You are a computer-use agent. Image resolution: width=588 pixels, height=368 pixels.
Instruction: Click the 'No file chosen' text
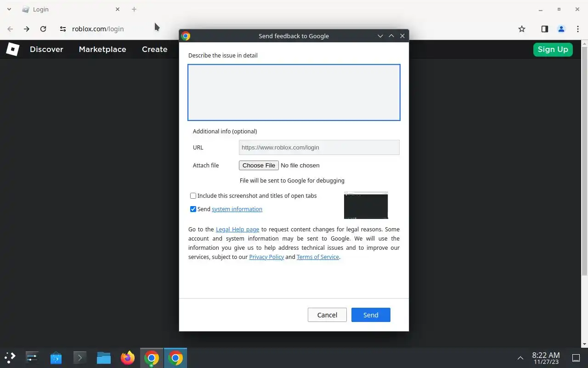pyautogui.click(x=300, y=165)
